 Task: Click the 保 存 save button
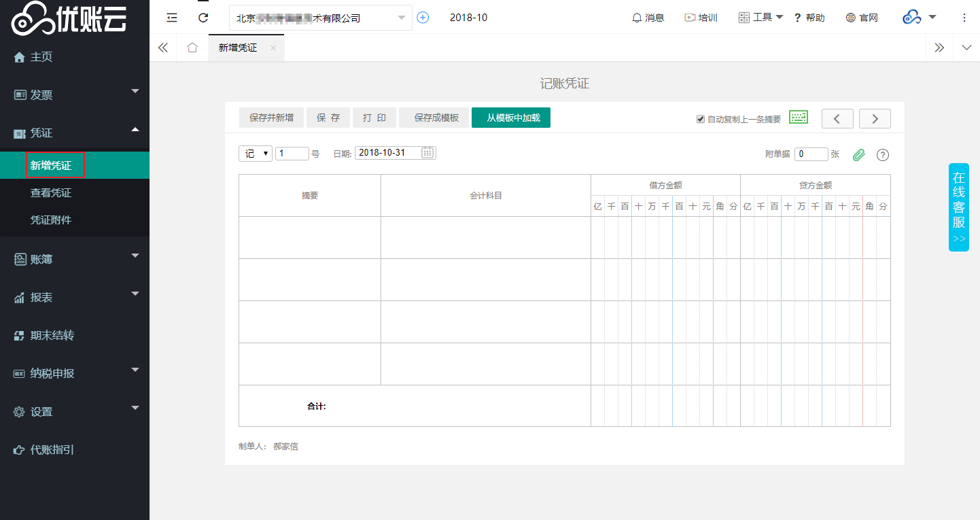pos(328,118)
